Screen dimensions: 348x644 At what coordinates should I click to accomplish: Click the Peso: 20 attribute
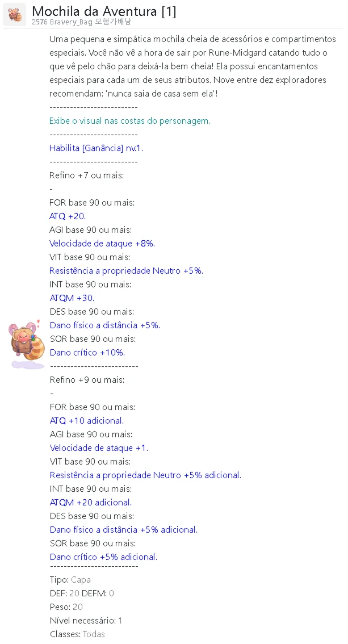66,607
